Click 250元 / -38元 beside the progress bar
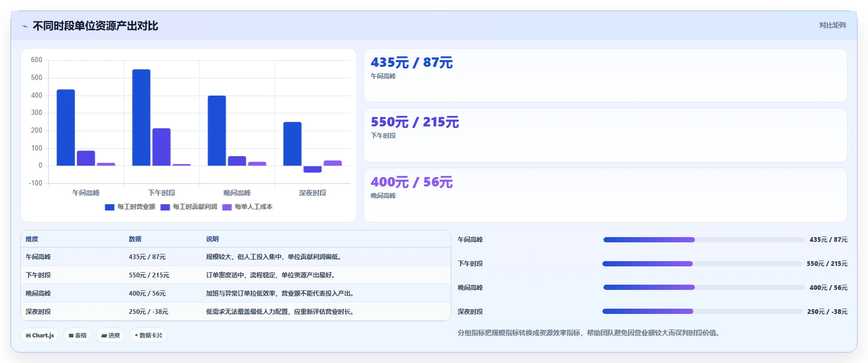 click(827, 311)
